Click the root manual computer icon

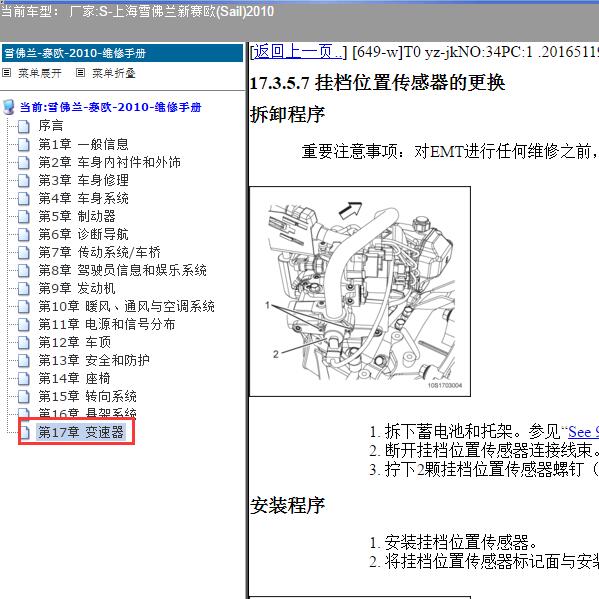[x=9, y=107]
